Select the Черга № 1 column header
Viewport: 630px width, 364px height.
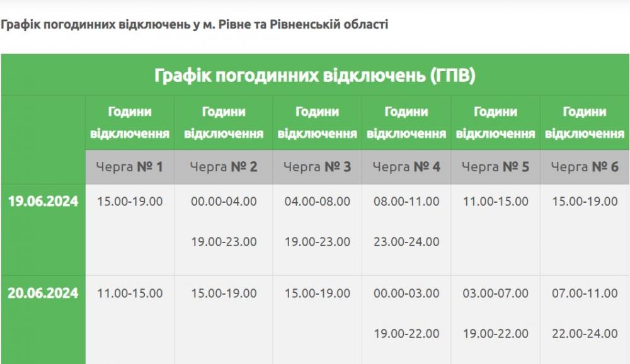(x=130, y=167)
